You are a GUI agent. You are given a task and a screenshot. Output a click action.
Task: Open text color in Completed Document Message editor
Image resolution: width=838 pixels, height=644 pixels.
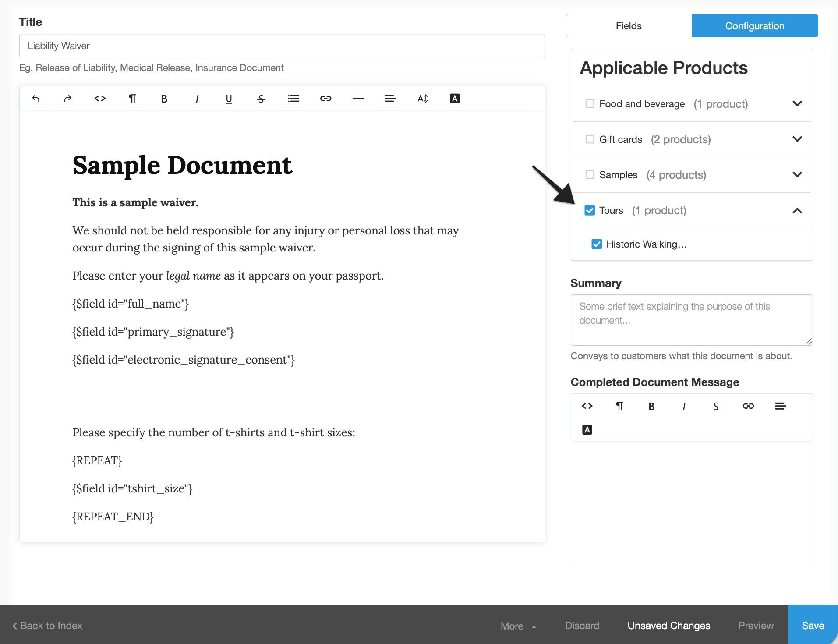(x=587, y=430)
